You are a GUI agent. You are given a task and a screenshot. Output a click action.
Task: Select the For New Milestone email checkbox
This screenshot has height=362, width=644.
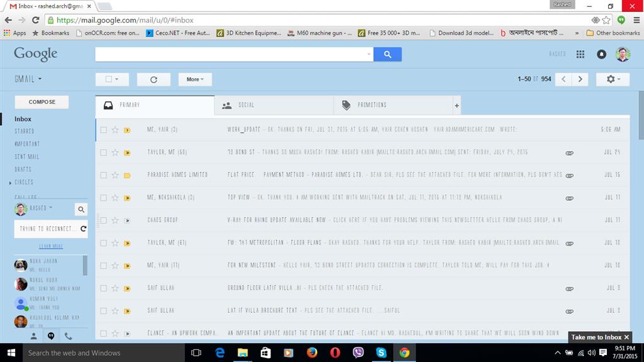coord(104,266)
